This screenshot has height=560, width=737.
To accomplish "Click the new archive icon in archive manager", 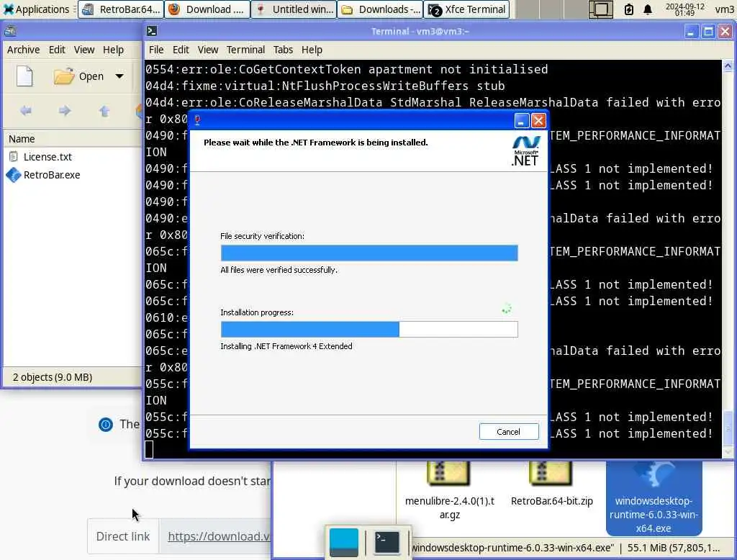I will [x=24, y=76].
